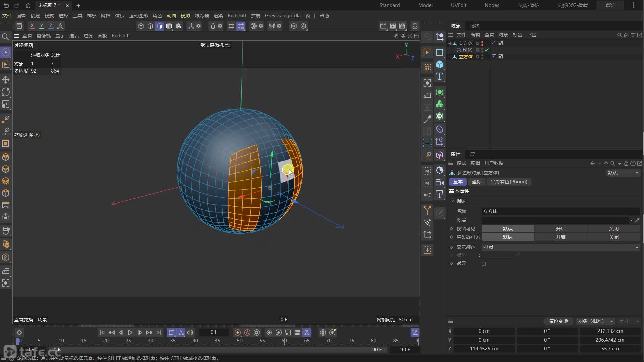Select the Rotate tool in left toolbar

[6, 92]
